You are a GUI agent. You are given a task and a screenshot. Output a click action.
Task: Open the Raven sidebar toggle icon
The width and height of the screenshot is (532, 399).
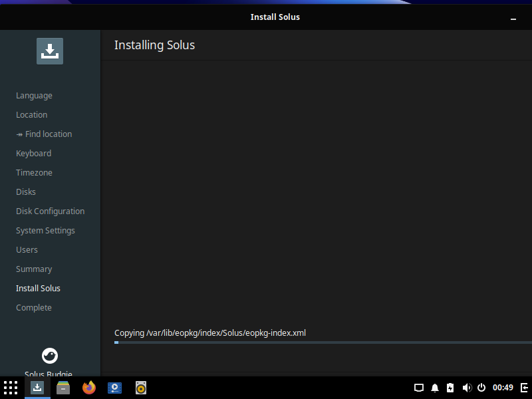point(524,388)
